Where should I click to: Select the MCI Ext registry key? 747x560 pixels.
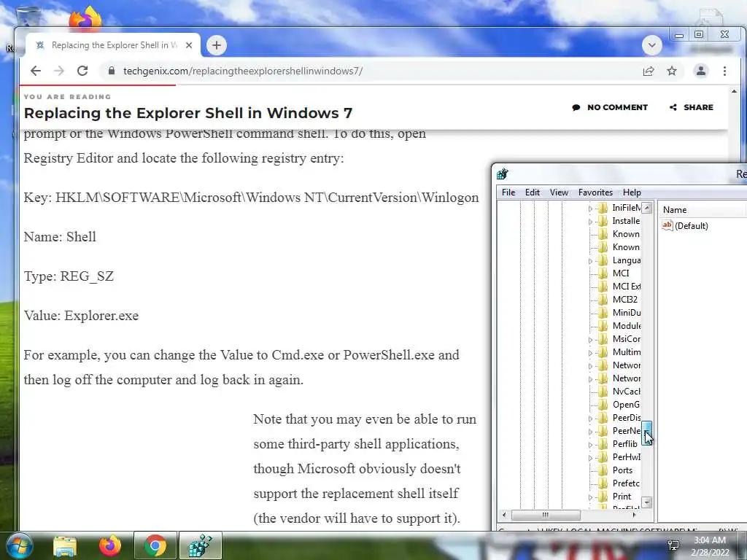coord(627,286)
